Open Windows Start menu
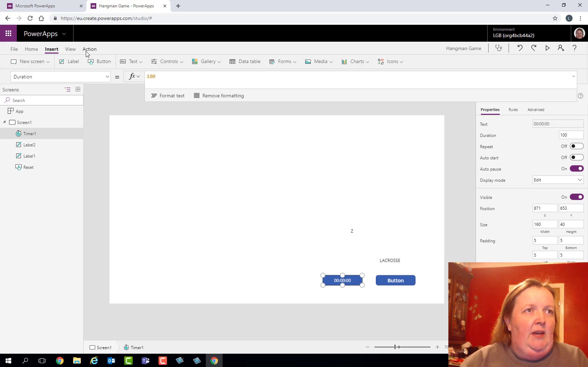This screenshot has width=588, height=367. point(8,360)
